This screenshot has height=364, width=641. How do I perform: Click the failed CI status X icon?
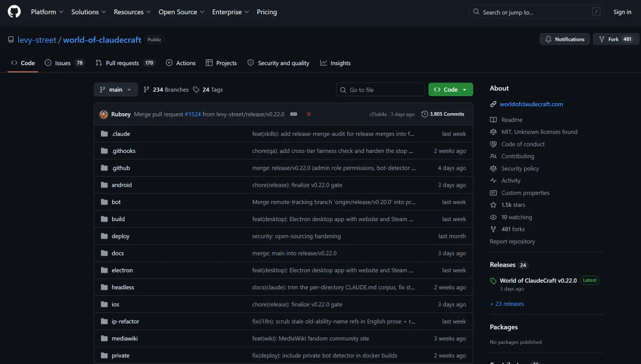pyautogui.click(x=309, y=114)
